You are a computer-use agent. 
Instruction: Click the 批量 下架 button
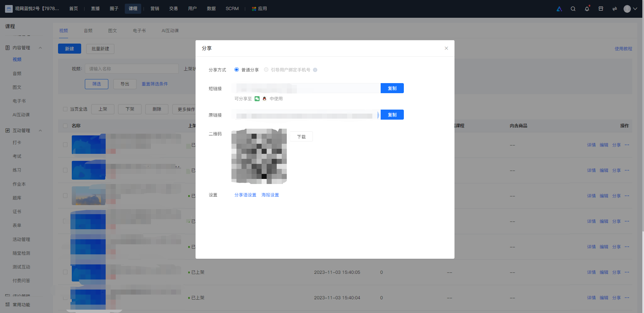[x=130, y=109]
